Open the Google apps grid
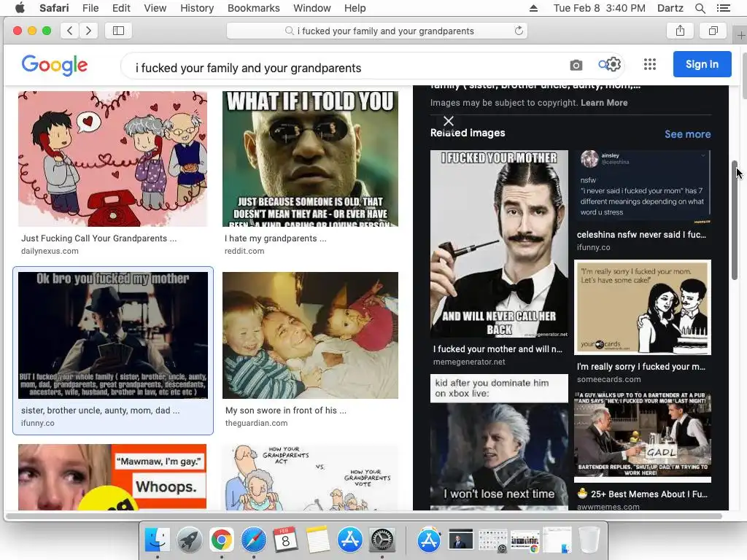The width and height of the screenshot is (747, 560). [x=650, y=64]
